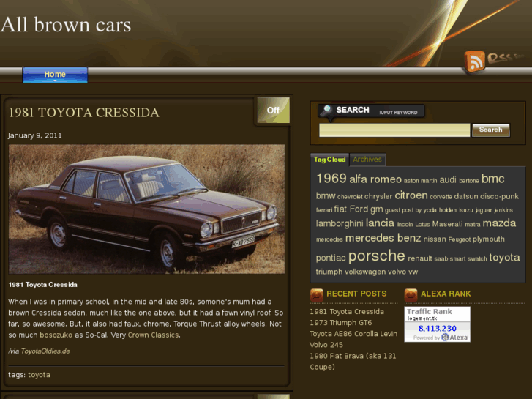This screenshot has width=532, height=399.
Task: Open recent post 1981 Toyota Cressida
Action: 347,312
